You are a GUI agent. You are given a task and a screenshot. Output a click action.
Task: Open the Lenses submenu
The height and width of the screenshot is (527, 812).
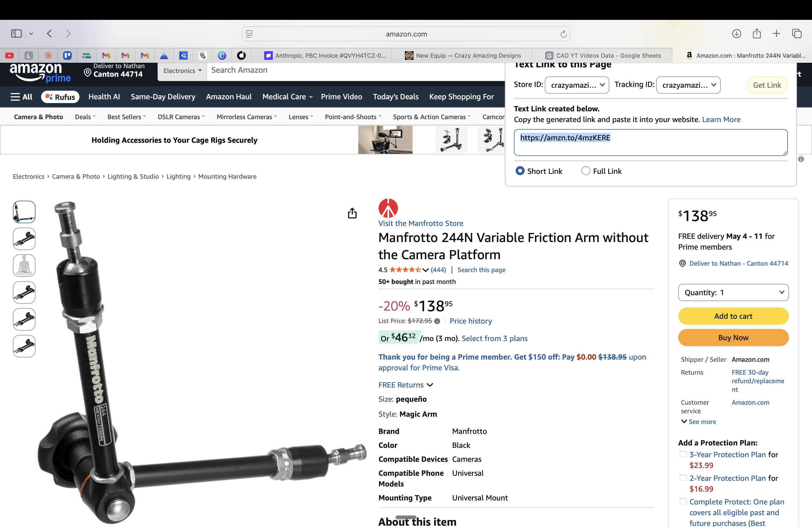[x=301, y=117]
